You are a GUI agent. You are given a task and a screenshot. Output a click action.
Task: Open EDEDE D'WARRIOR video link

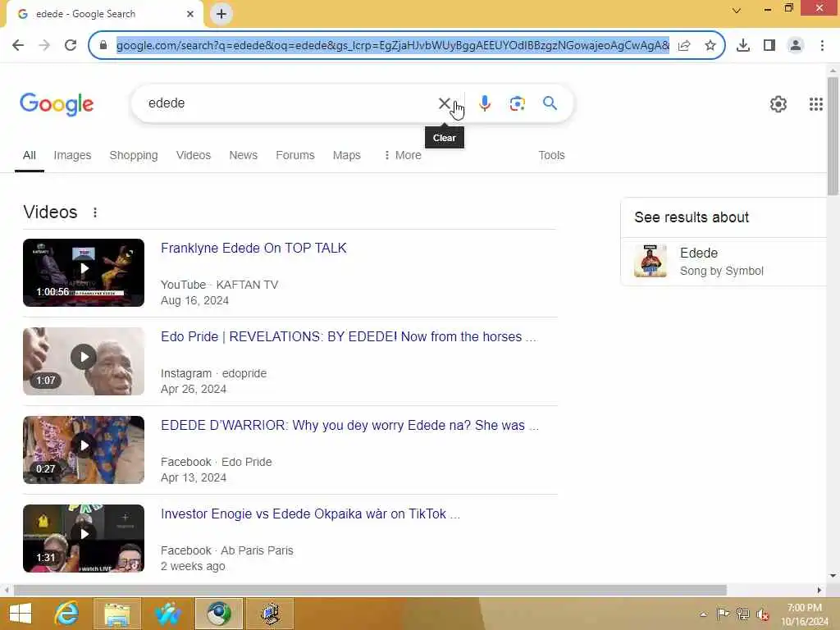[x=349, y=426]
